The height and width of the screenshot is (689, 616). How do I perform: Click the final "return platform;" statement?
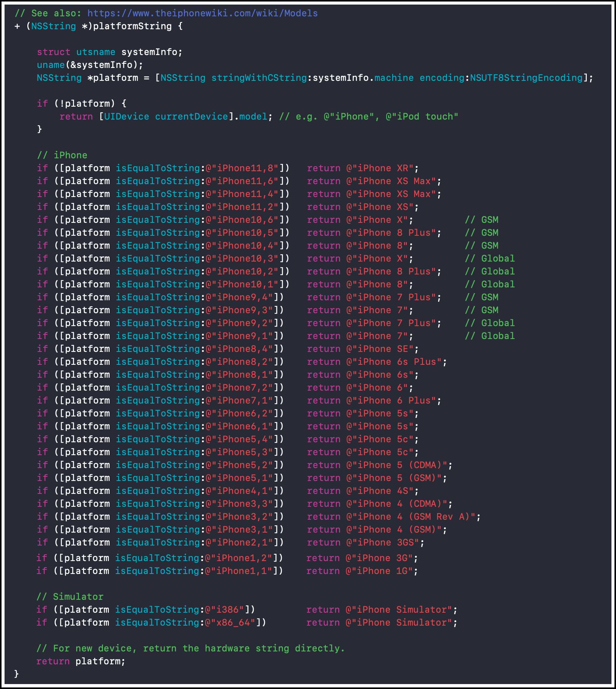click(x=80, y=661)
